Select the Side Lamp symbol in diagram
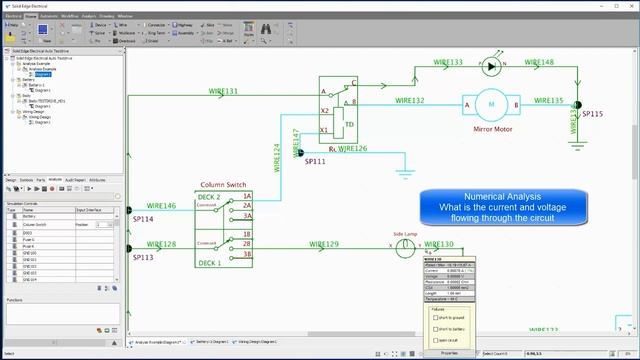This screenshot has height=360, width=640. (x=405, y=248)
